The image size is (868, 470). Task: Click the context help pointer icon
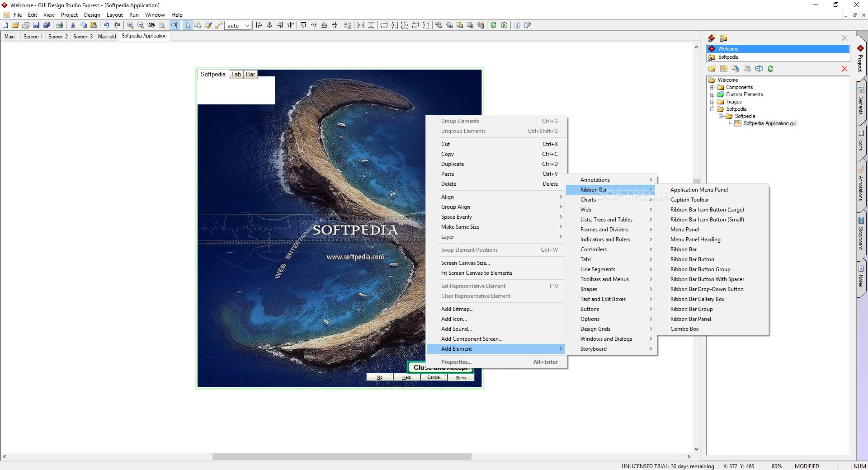[x=528, y=25]
